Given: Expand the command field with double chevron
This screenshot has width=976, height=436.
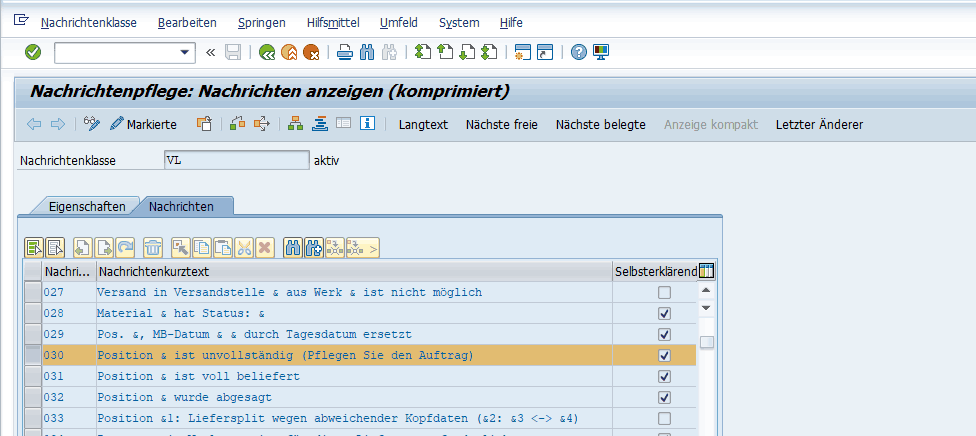Looking at the screenshot, I should coord(210,52).
